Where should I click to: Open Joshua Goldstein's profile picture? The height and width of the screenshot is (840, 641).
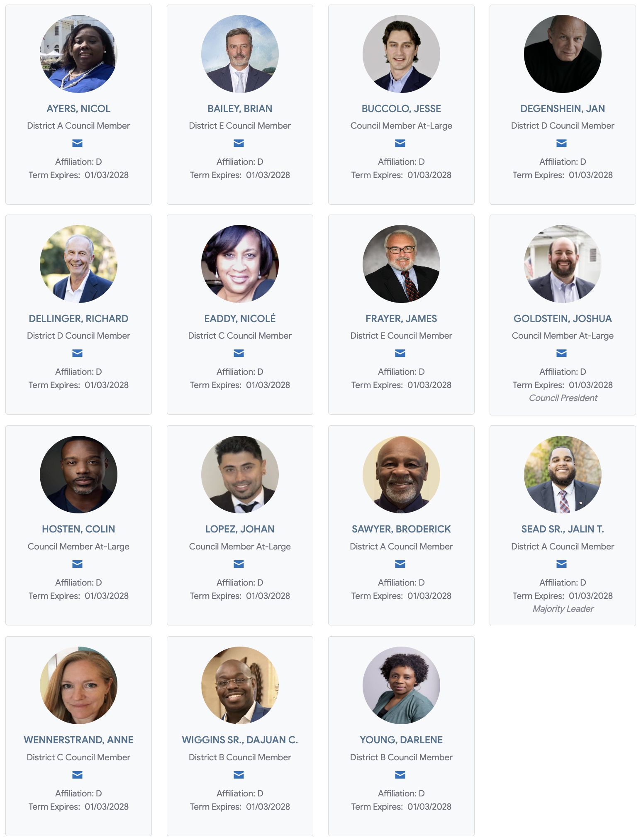click(x=563, y=264)
